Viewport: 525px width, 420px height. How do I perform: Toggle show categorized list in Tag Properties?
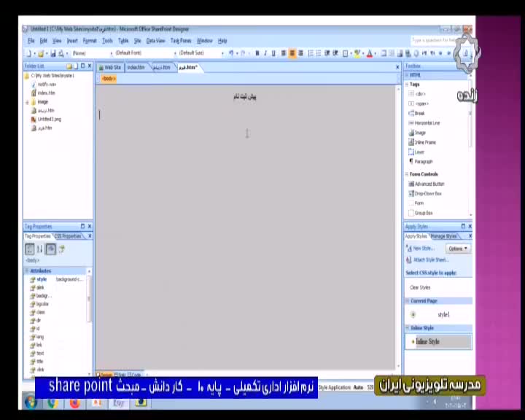[x=30, y=249]
